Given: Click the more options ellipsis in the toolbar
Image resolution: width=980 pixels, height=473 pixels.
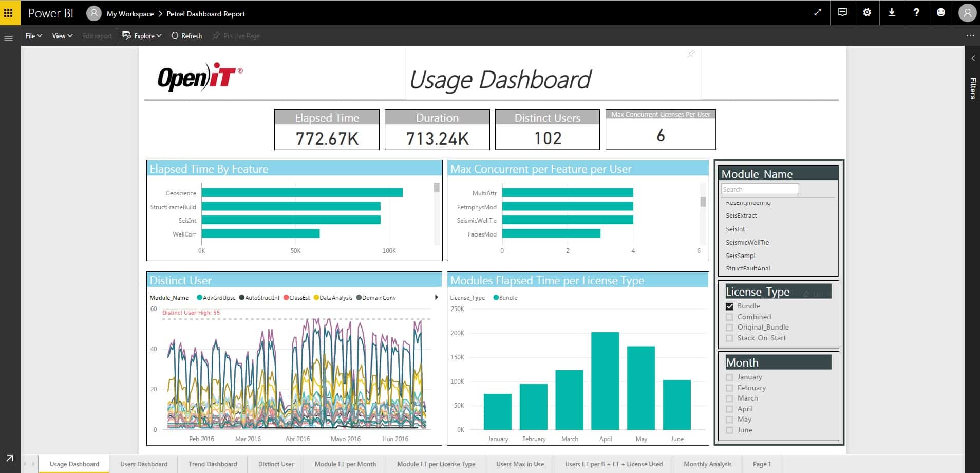Looking at the screenshot, I should tap(970, 35).
